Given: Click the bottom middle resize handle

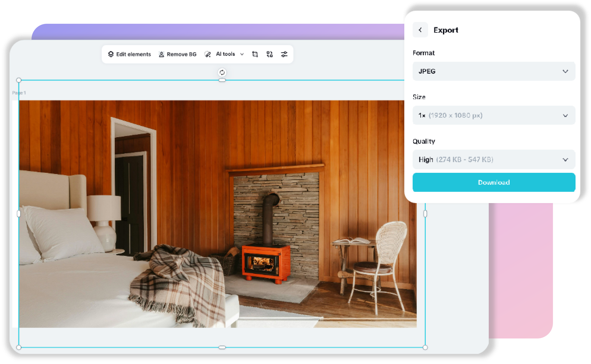Looking at the screenshot, I should (222, 347).
